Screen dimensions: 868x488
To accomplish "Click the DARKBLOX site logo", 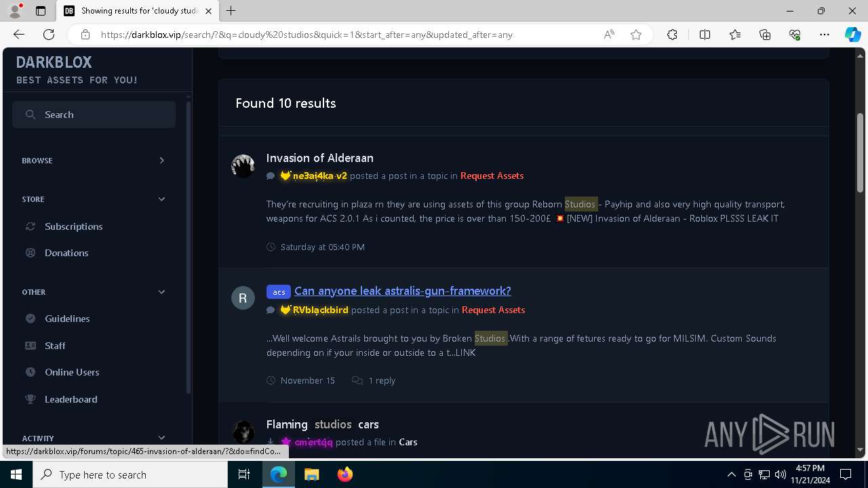I will point(54,62).
